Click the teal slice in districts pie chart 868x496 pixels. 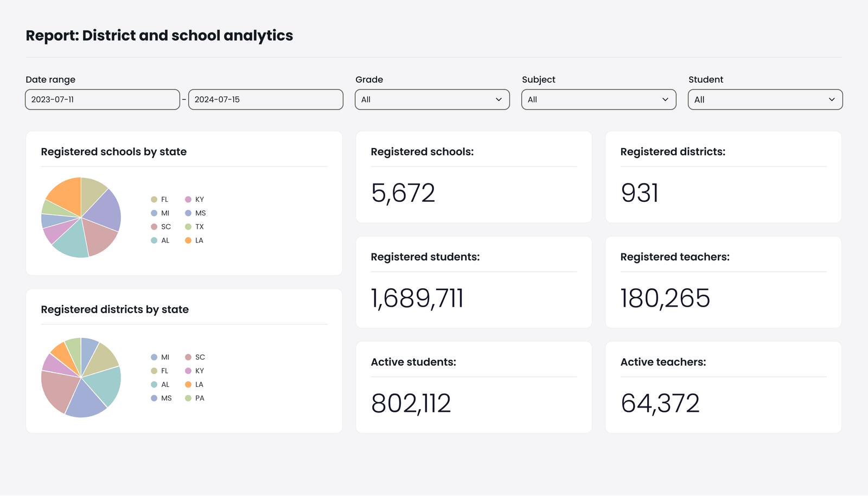[105, 384]
